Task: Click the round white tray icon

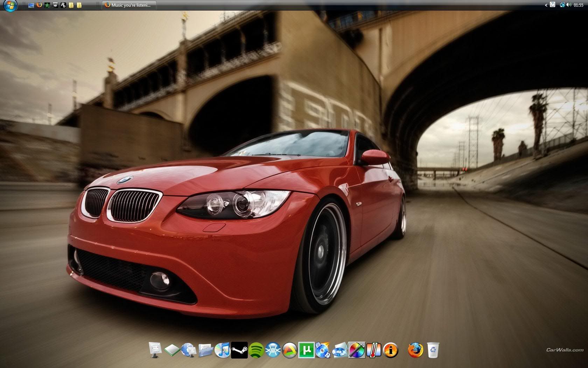Action: pyautogui.click(x=553, y=5)
